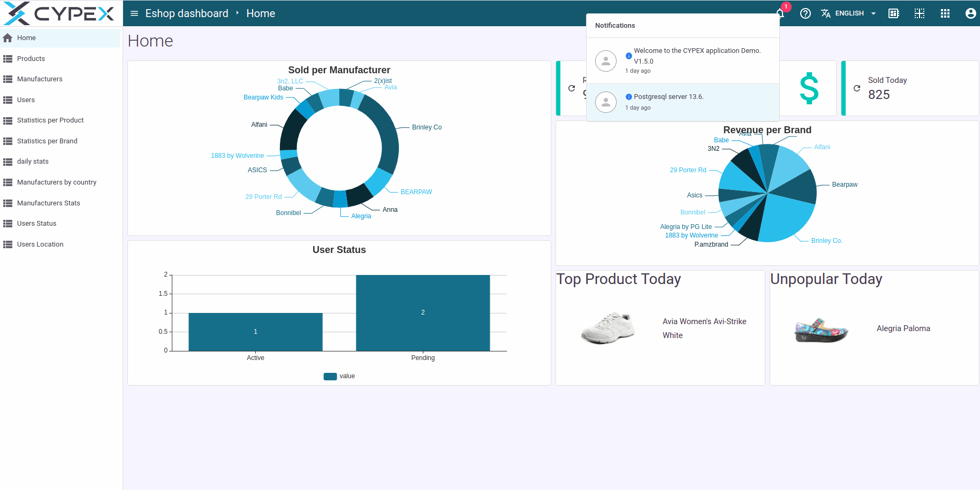Click the list icon beside Statistics per Brand

[7, 141]
